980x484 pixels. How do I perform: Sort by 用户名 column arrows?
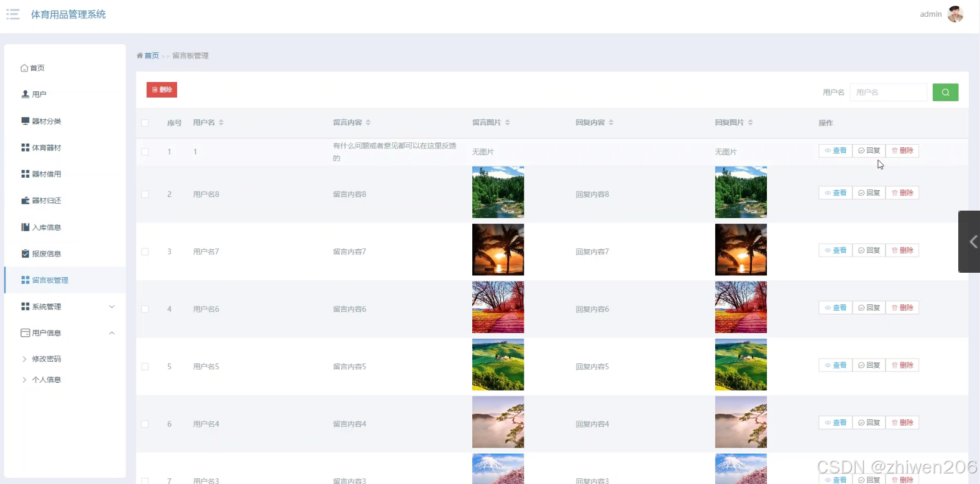(221, 122)
